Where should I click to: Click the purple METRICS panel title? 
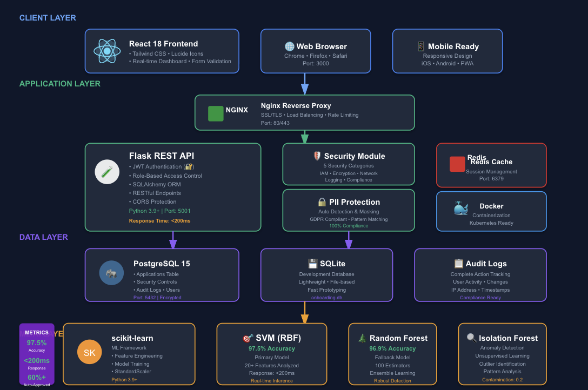click(x=37, y=333)
